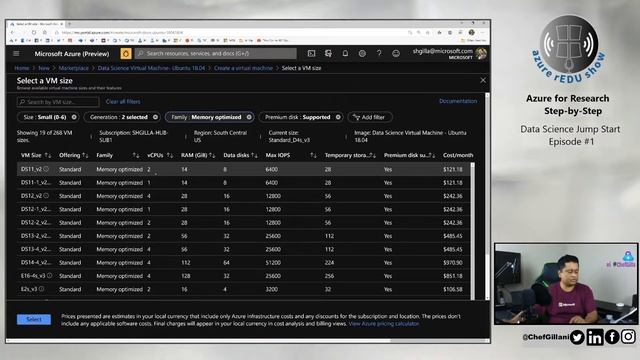Sort the table by Family column
640x360 pixels.
(118, 156)
